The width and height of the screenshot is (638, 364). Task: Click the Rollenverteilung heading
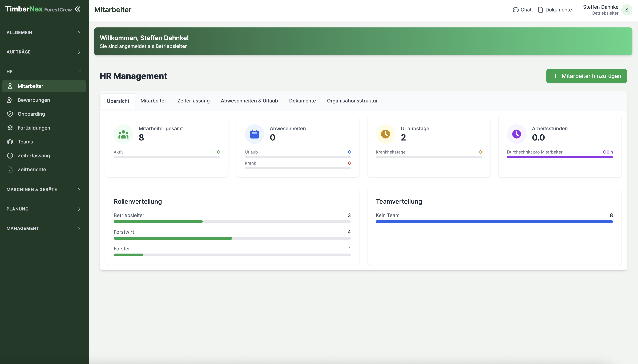pos(138,201)
